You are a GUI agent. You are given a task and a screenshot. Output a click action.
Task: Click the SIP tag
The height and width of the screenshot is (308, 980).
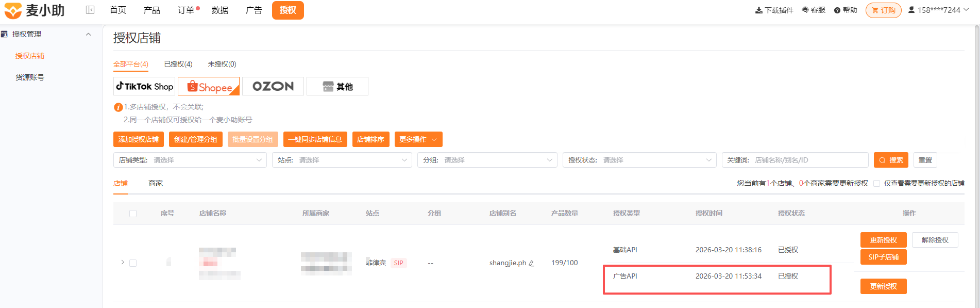(399, 263)
